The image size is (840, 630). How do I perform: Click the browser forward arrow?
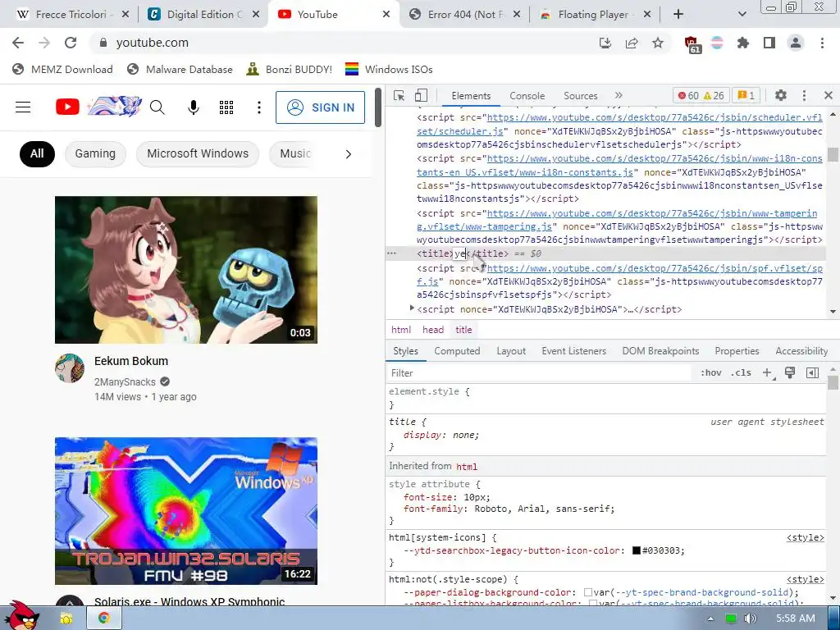[44, 43]
